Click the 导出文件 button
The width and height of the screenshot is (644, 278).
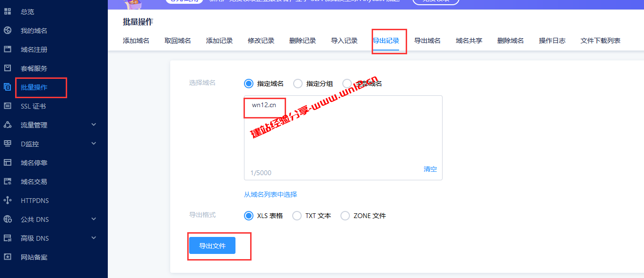(212, 245)
